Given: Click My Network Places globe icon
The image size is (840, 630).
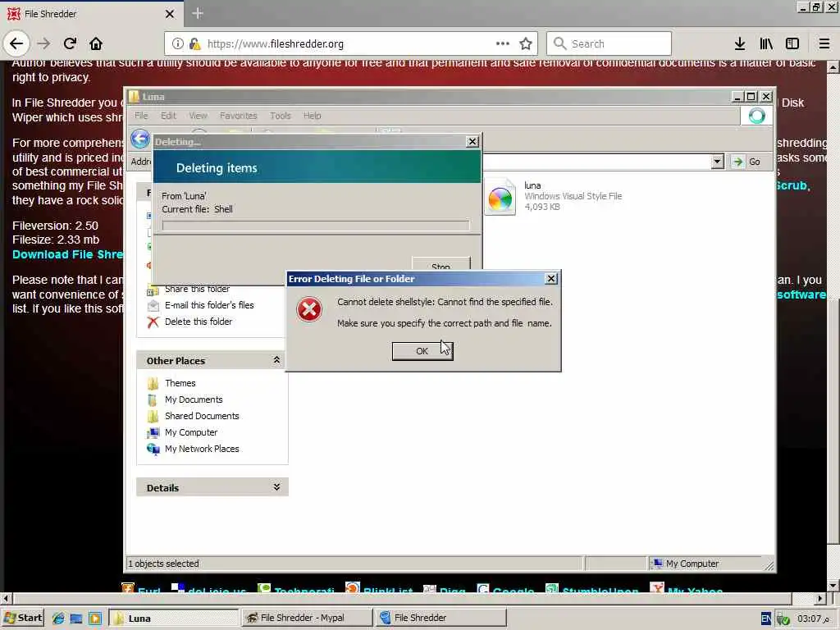Looking at the screenshot, I should pyautogui.click(x=153, y=449).
